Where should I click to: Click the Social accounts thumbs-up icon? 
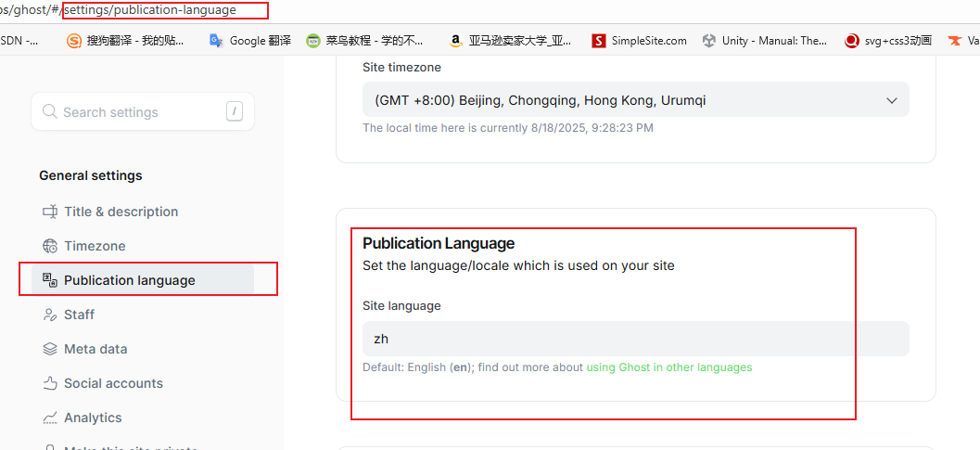pos(50,383)
